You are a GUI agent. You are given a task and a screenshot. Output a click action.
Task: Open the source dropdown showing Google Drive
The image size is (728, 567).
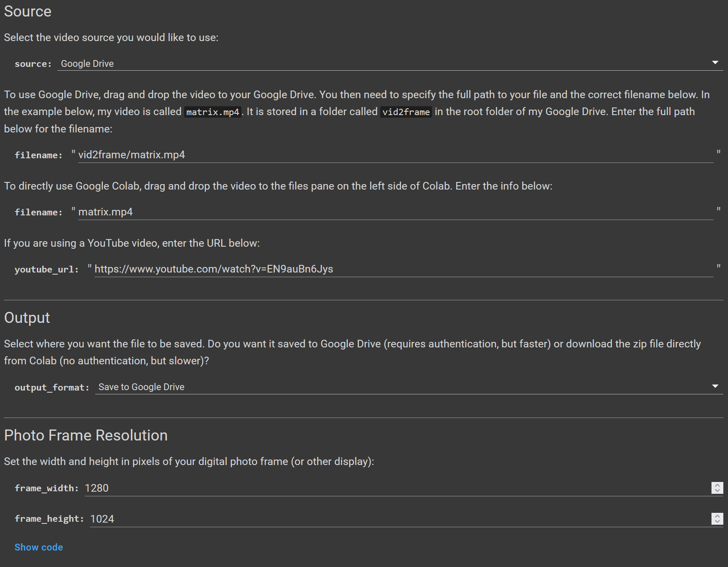(381, 63)
